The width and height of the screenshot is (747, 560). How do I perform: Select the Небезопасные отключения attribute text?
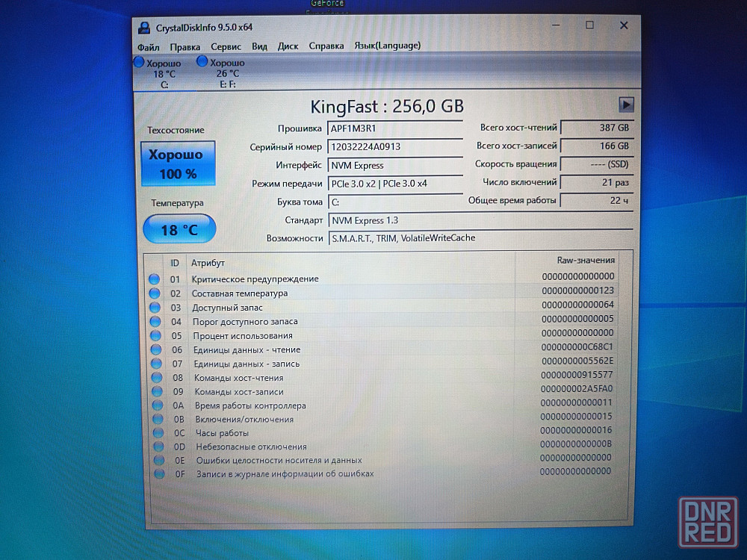pos(252,447)
